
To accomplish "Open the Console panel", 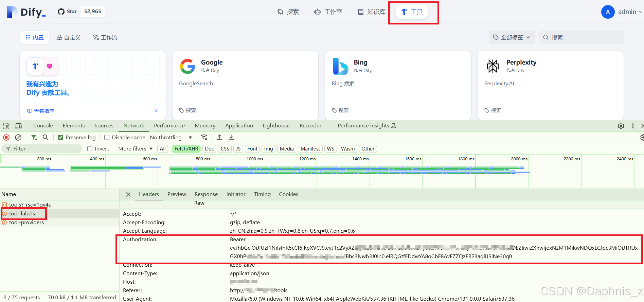I will (x=43, y=126).
